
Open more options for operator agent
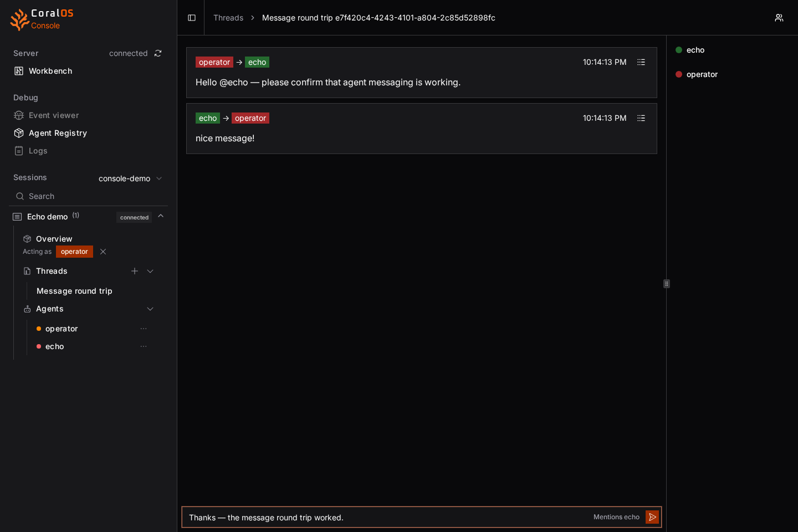144,329
